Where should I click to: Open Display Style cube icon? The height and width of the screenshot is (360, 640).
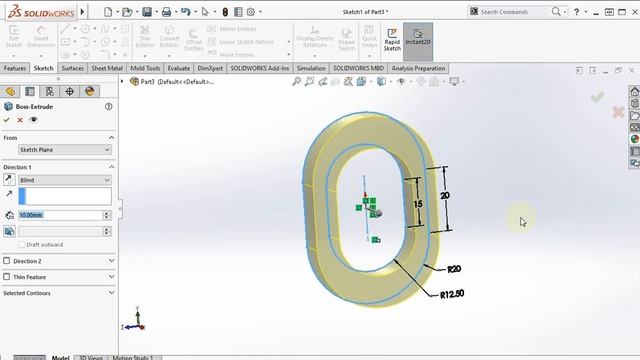coord(381,82)
